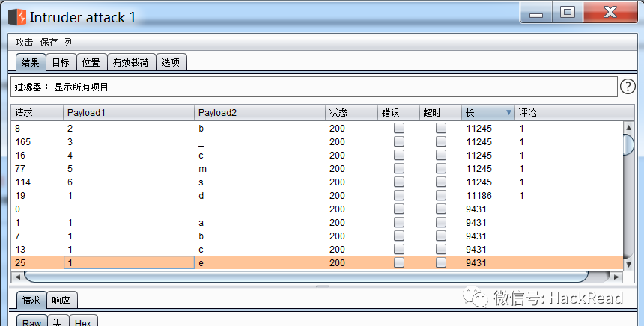The image size is (644, 326).
Task: Click Payload2 value s in request 114 row
Action: click(x=201, y=182)
